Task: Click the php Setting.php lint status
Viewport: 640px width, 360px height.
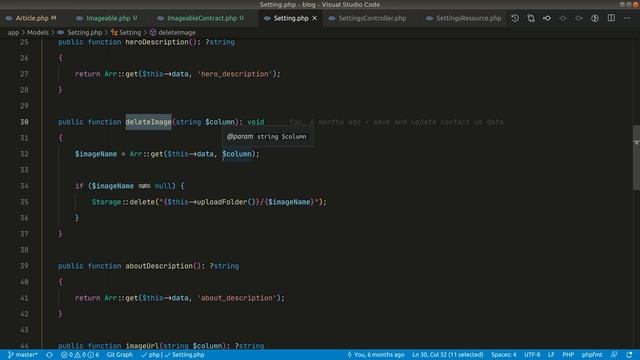Action: (173, 355)
